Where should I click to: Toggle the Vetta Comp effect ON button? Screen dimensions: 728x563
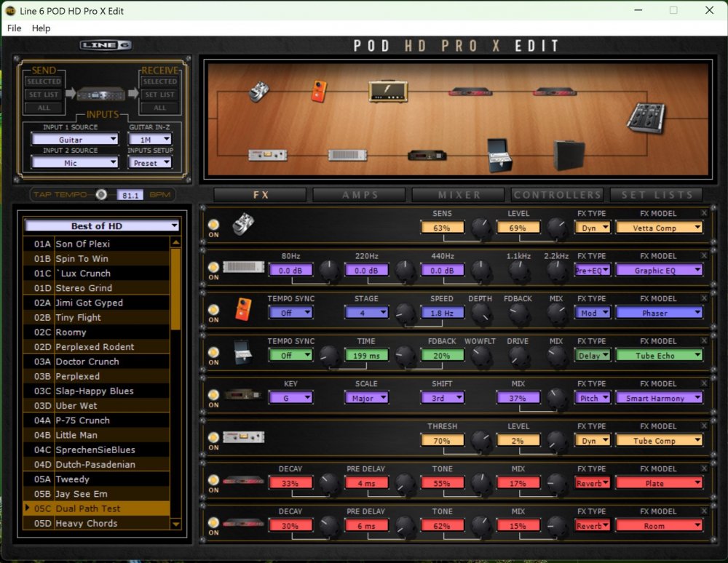pyautogui.click(x=213, y=225)
